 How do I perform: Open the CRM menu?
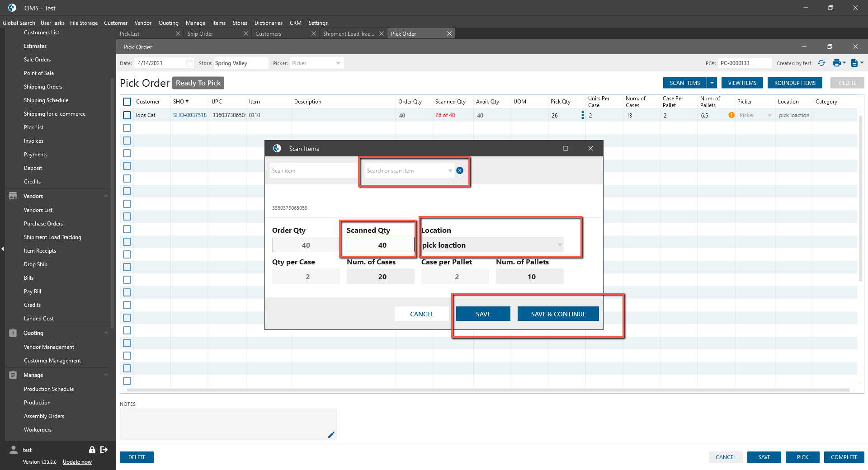(296, 23)
